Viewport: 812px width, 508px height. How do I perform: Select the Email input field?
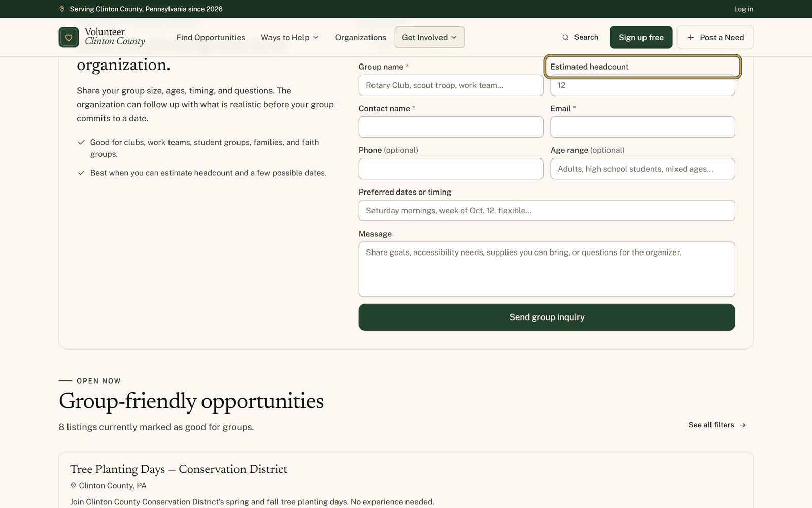642,127
